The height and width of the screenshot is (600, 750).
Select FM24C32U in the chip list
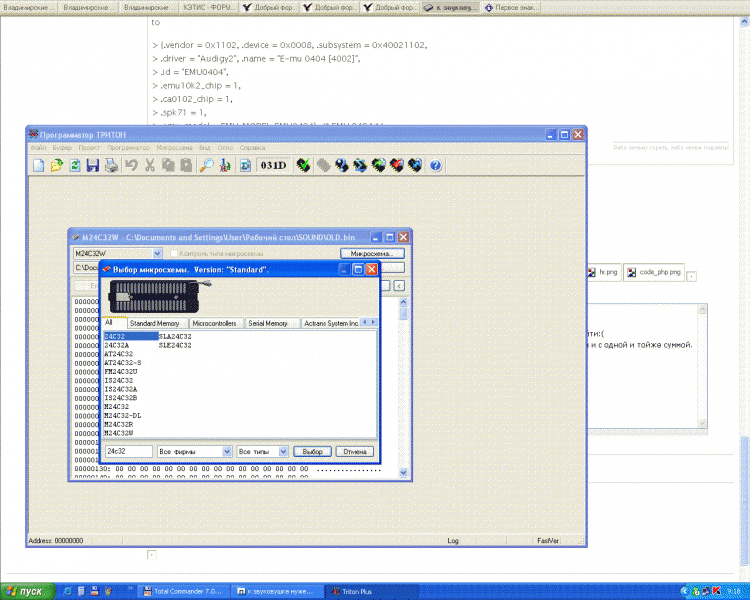click(121, 372)
